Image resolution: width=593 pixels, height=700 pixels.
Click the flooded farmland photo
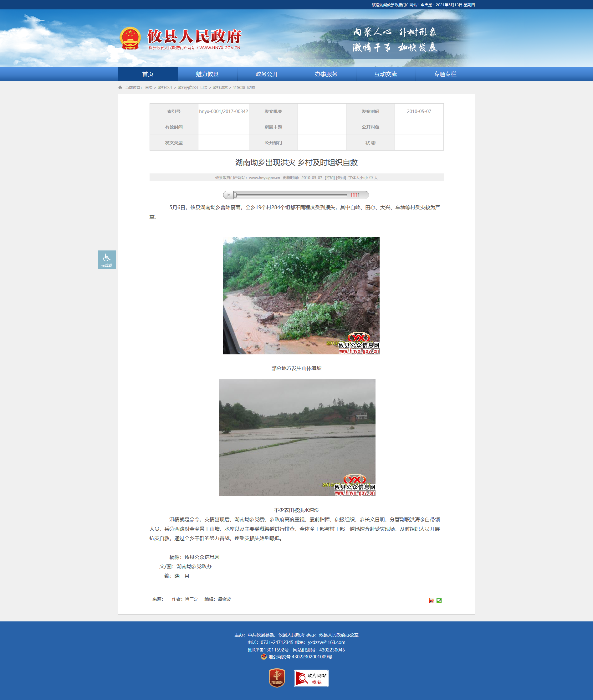click(x=297, y=437)
